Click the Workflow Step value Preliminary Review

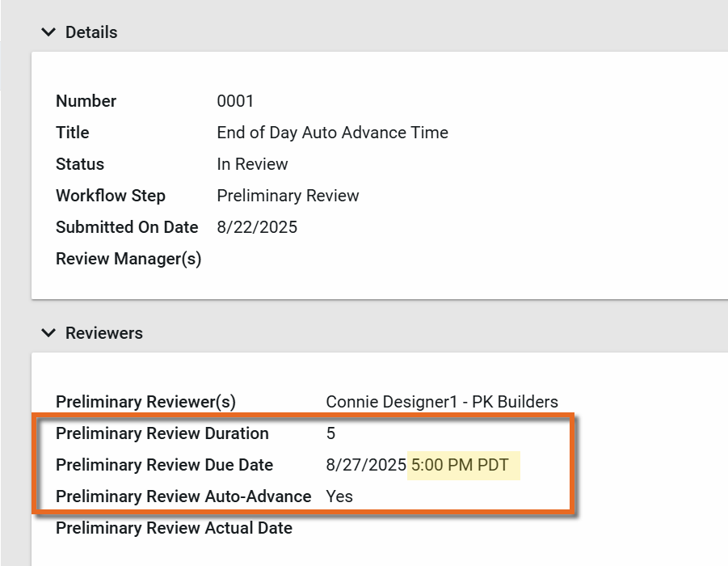pyautogui.click(x=288, y=196)
